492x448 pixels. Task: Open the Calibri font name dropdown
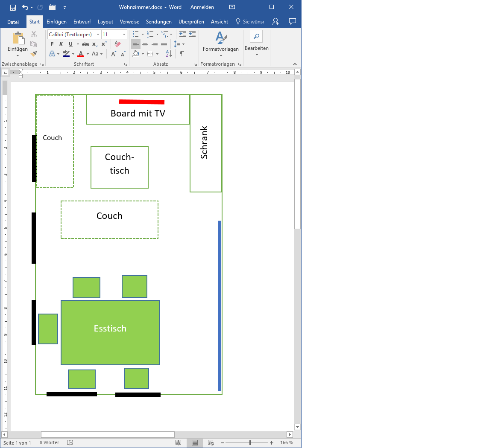98,35
